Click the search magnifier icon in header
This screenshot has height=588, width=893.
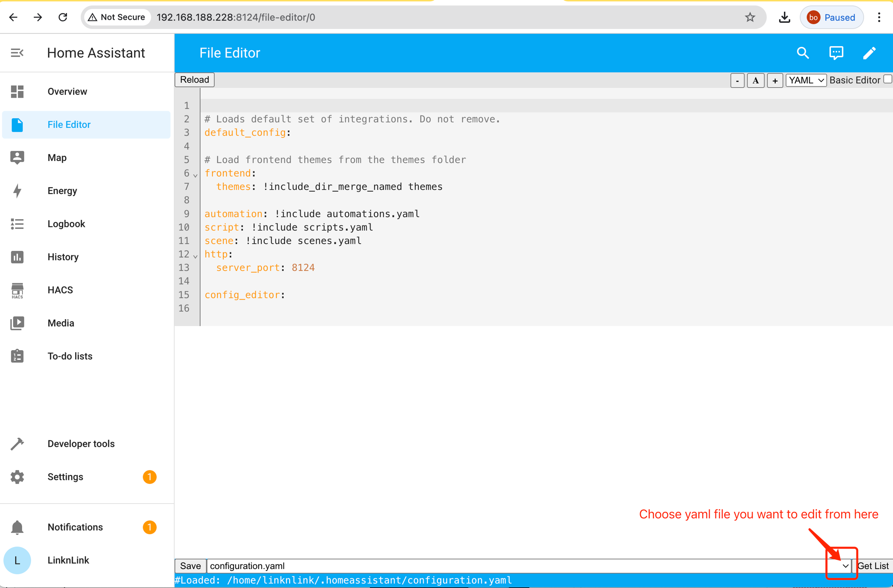pos(803,53)
